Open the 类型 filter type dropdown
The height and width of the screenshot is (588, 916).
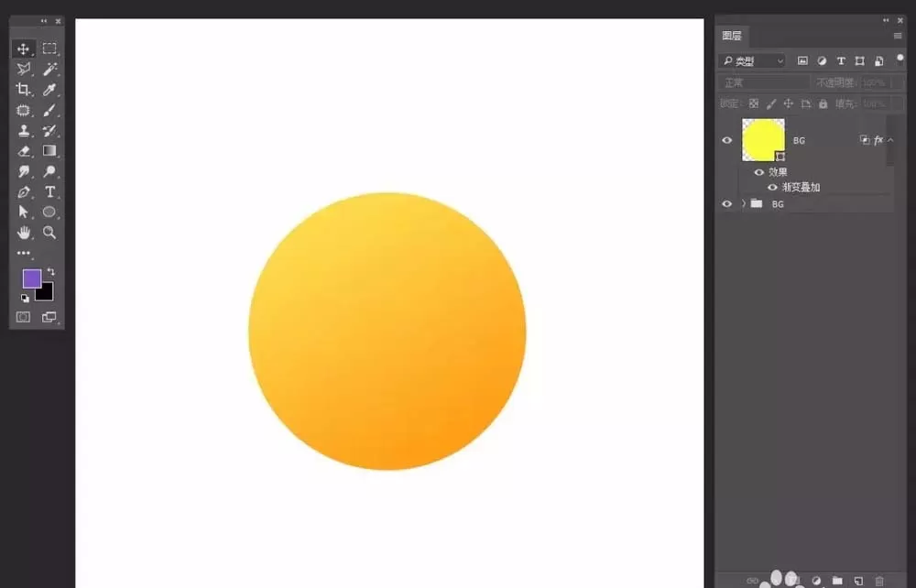point(752,60)
